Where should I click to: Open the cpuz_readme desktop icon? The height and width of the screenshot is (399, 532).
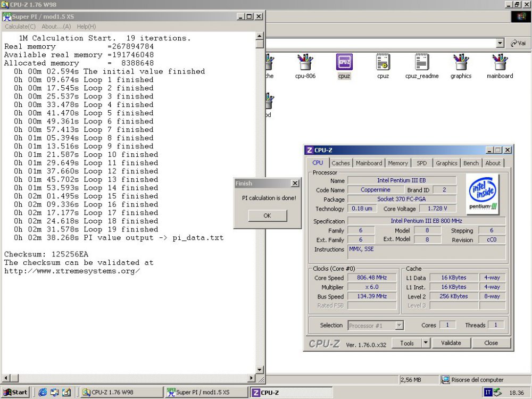(x=422, y=64)
